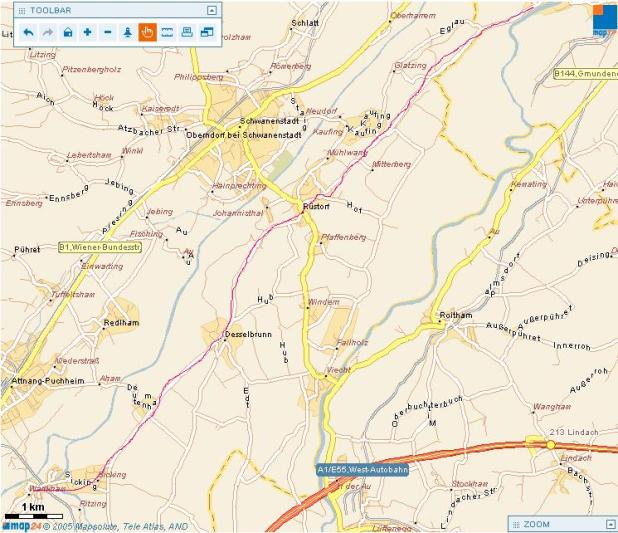Click the undo back arrow in toolbar
618x533 pixels.
pos(28,32)
